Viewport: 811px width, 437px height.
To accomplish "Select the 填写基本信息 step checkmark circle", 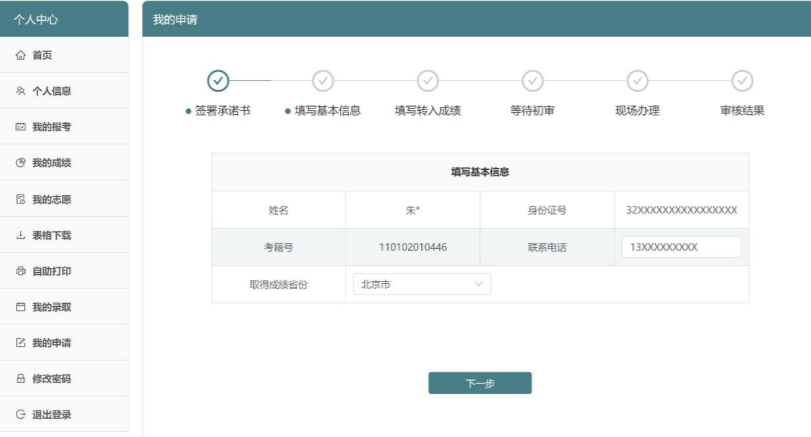I will (x=323, y=81).
